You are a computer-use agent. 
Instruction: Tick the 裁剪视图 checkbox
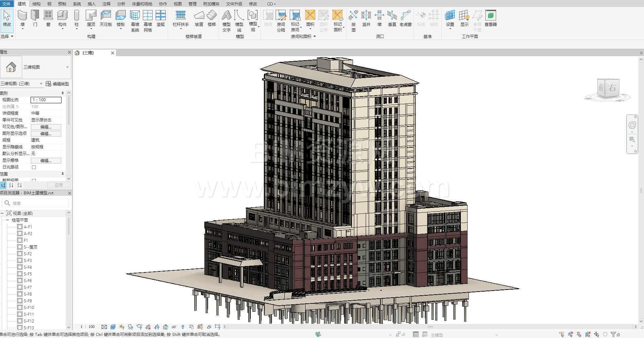click(34, 180)
